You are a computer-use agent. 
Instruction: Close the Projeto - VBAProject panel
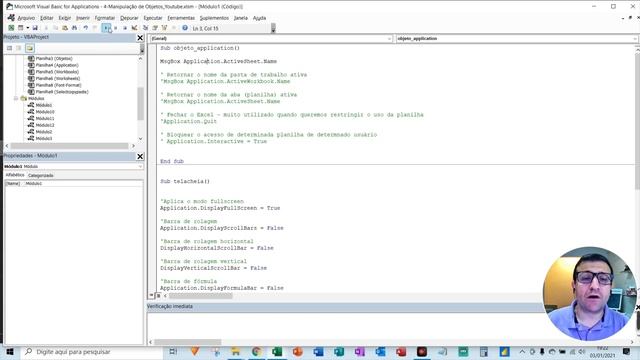(140, 38)
